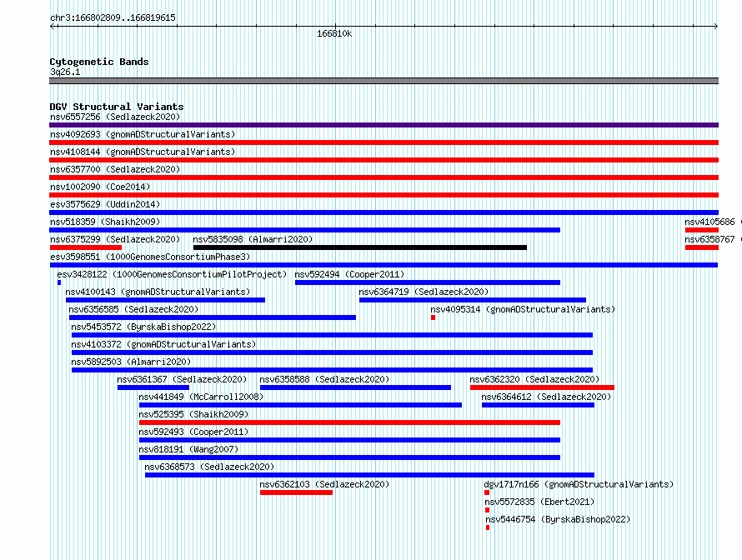Select the blue nsv6361367 variant bar
The image size is (742, 560).
(x=153, y=387)
